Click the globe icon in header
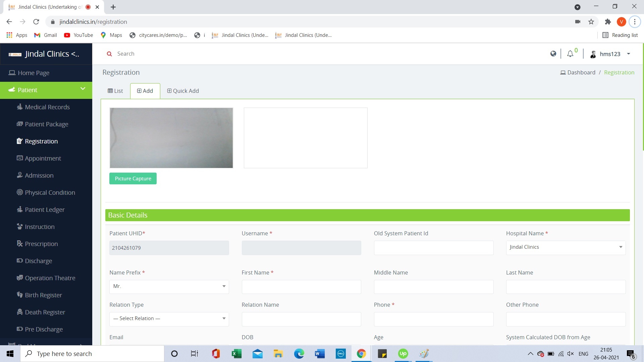This screenshot has width=644, height=362. coord(553,54)
